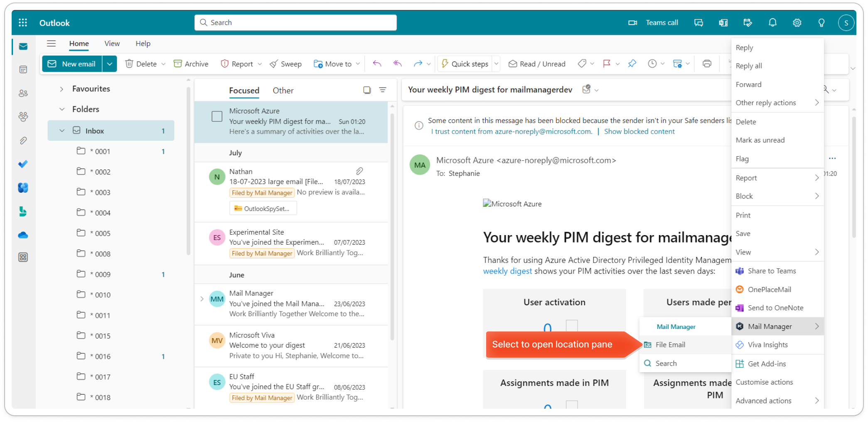This screenshot has height=422, width=868.
Task: Open Quick steps dropdown arrow
Action: click(496, 64)
